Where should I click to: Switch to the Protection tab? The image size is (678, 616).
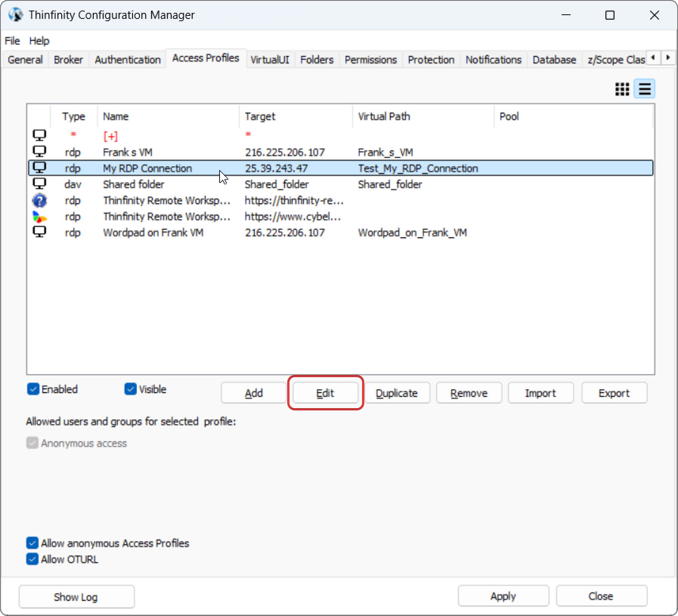(x=431, y=60)
